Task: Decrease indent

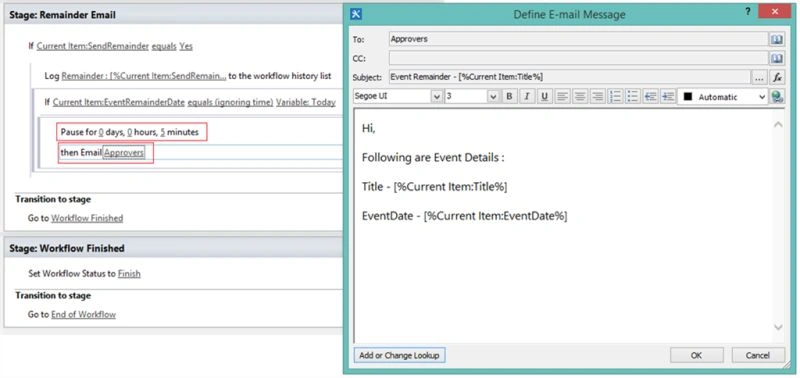Action: click(x=651, y=96)
